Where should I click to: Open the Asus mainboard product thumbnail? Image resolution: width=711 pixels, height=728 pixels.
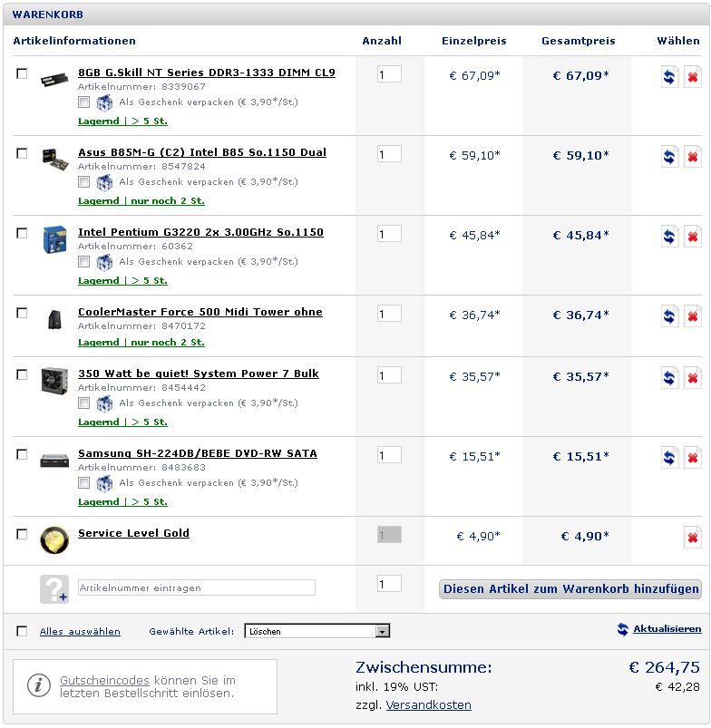tap(54, 160)
